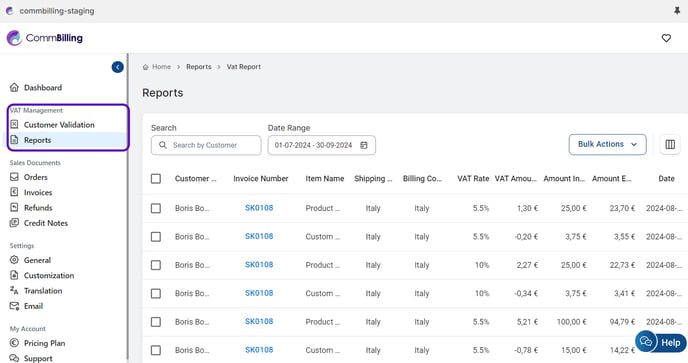Click the calendar icon in the Date Range field
Image resolution: width=688 pixels, height=363 pixels.
[x=364, y=145]
